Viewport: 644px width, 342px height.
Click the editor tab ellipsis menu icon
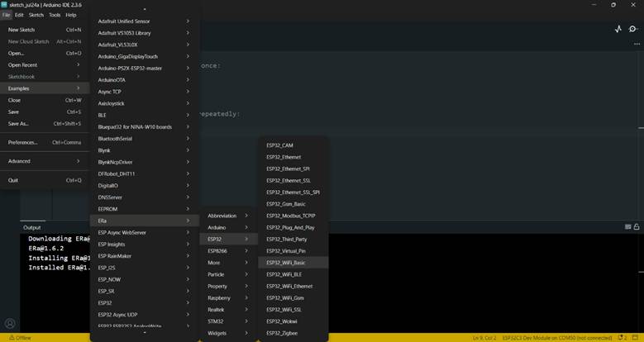637,44
